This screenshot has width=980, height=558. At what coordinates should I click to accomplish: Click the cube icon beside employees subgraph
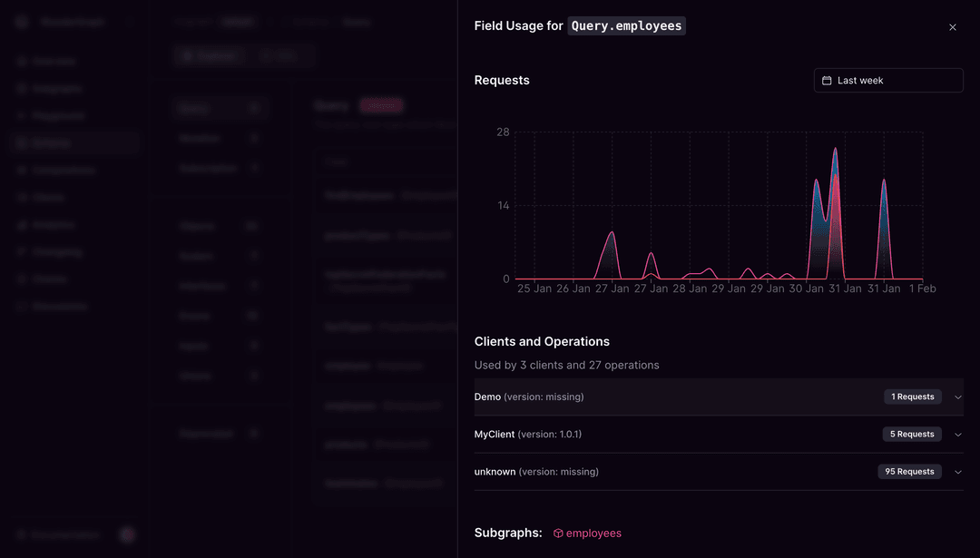click(x=558, y=534)
